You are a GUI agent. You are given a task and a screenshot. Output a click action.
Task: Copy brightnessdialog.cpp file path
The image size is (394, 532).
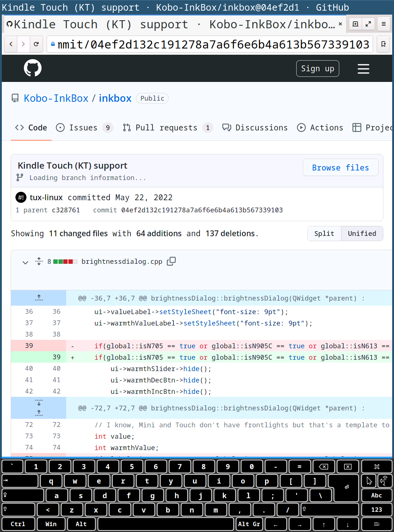click(x=171, y=261)
